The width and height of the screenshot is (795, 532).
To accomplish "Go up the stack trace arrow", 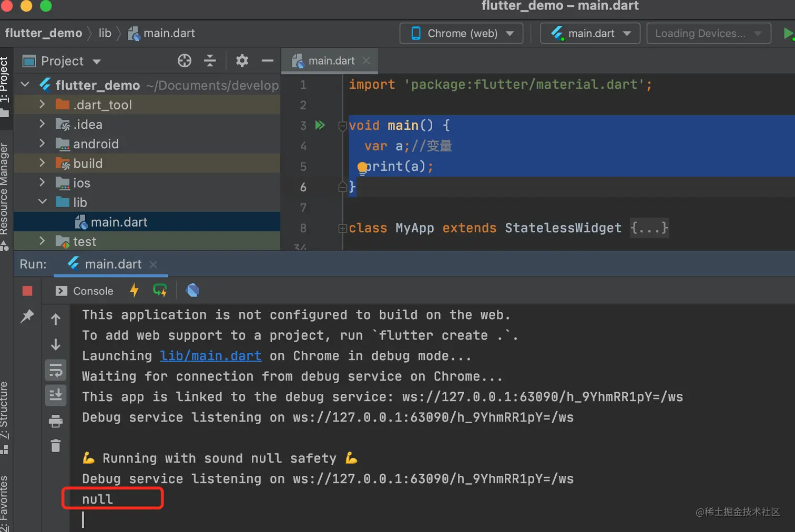I will click(56, 319).
